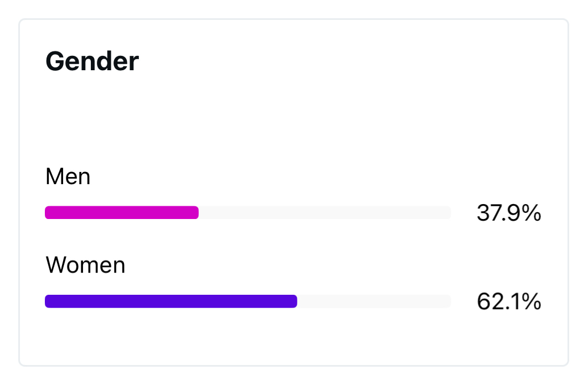The image size is (588, 391).
Task: Click the left start of the Men bar
Action: point(48,213)
